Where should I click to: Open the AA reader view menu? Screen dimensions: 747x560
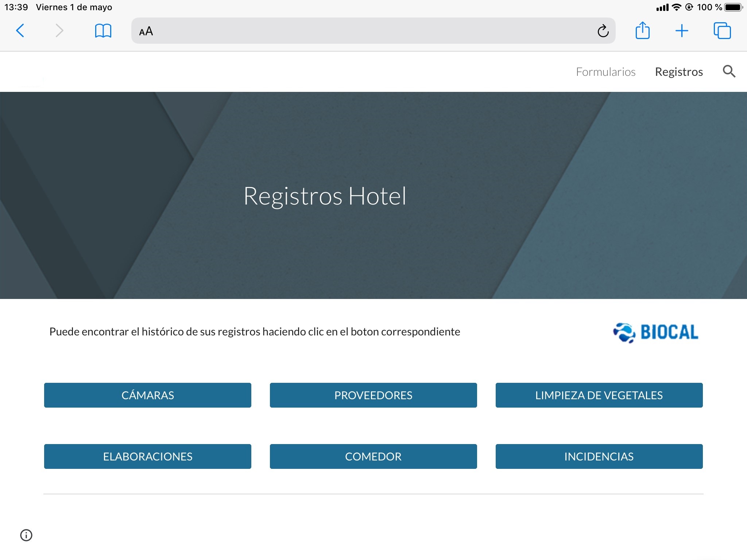click(146, 31)
